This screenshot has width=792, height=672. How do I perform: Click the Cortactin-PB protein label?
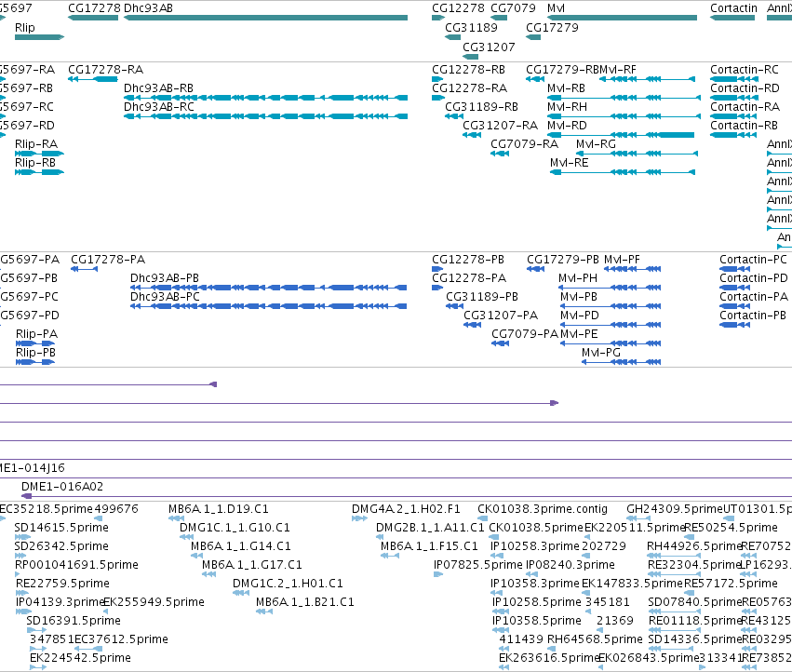[753, 316]
